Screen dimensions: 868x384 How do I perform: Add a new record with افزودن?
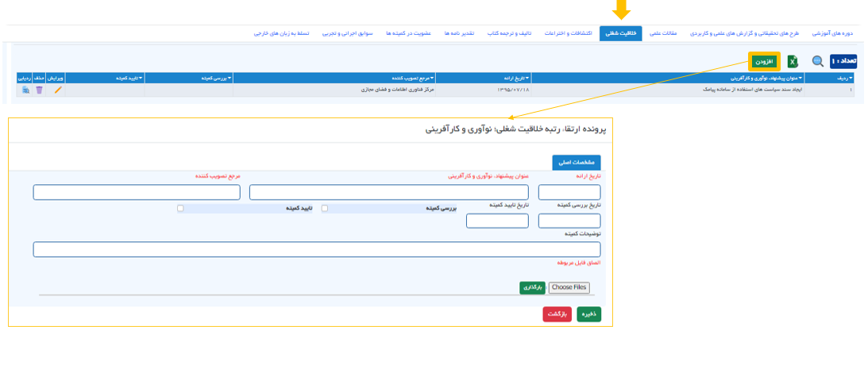coord(764,61)
